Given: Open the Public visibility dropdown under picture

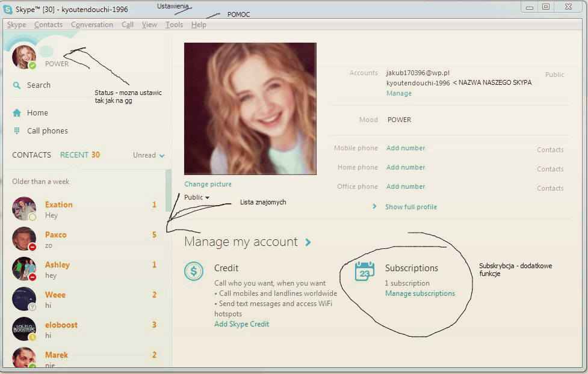Looking at the screenshot, I should (197, 197).
